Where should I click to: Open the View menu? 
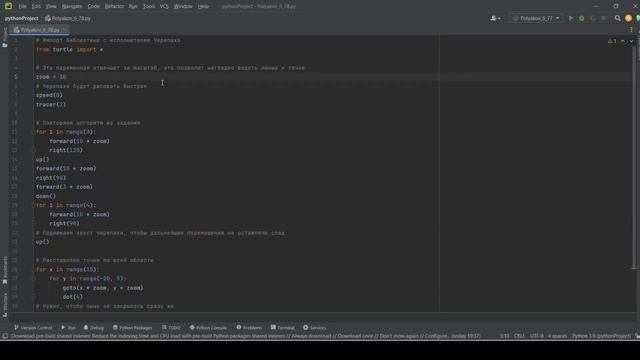pyautogui.click(x=51, y=6)
